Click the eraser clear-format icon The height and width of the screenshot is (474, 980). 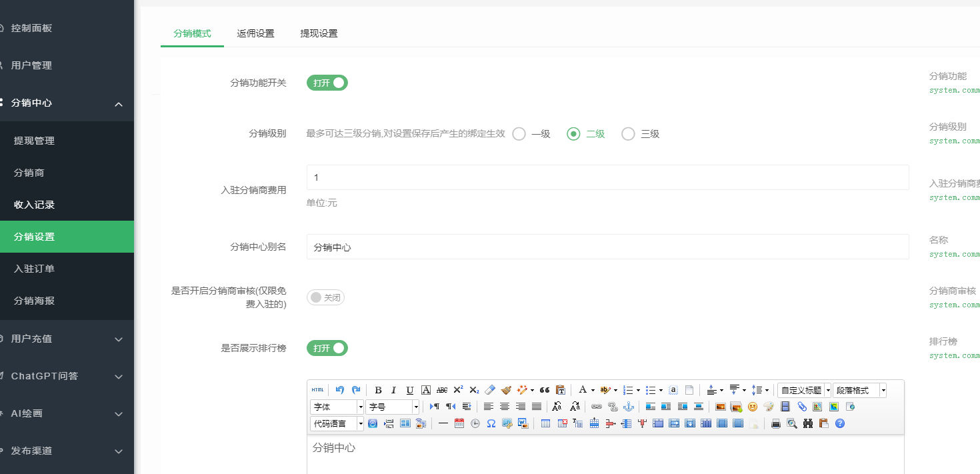(490, 390)
